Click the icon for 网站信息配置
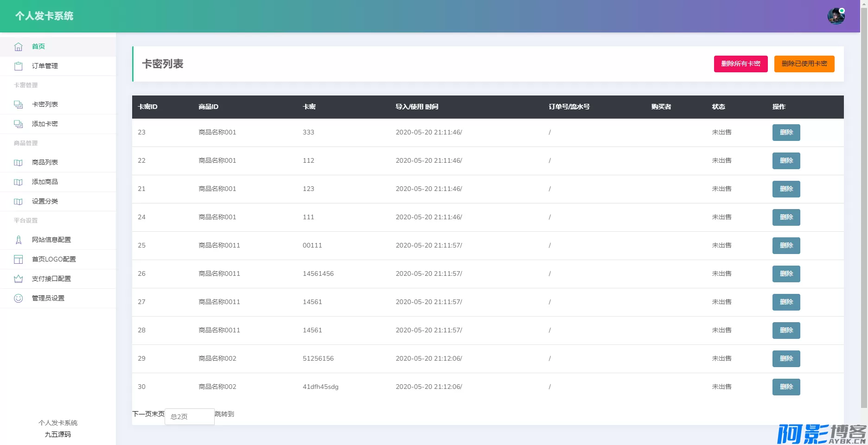This screenshot has height=445, width=868. click(18, 240)
